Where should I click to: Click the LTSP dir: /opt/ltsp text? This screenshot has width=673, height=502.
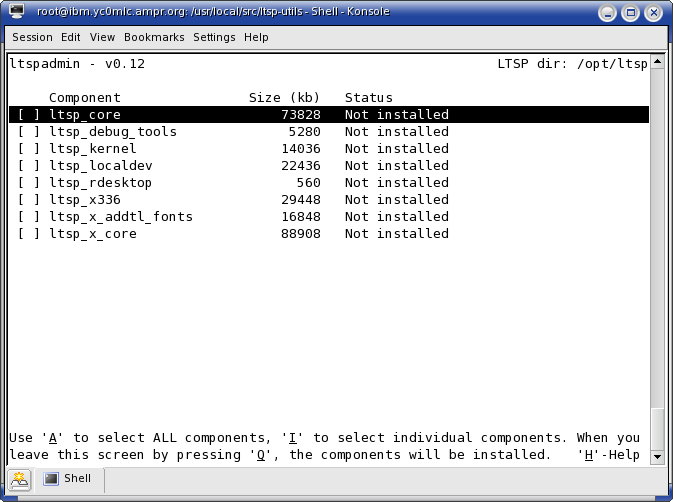[573, 64]
